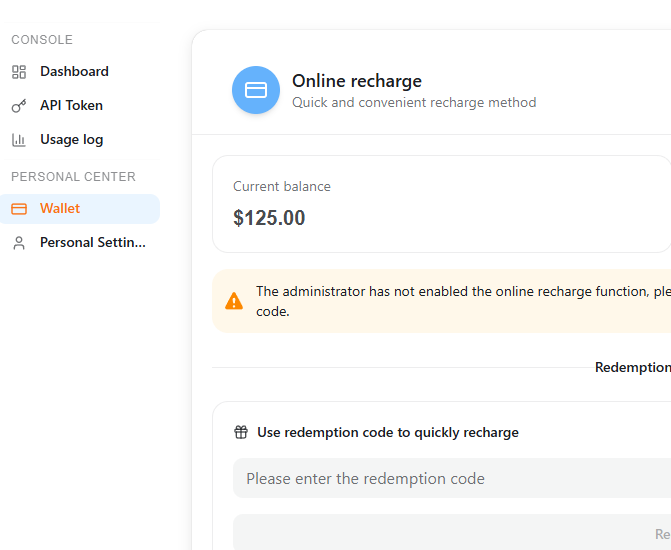Screen dimensions: 671x550
Task: Click the Dashboard grid icon
Action: coord(19,72)
